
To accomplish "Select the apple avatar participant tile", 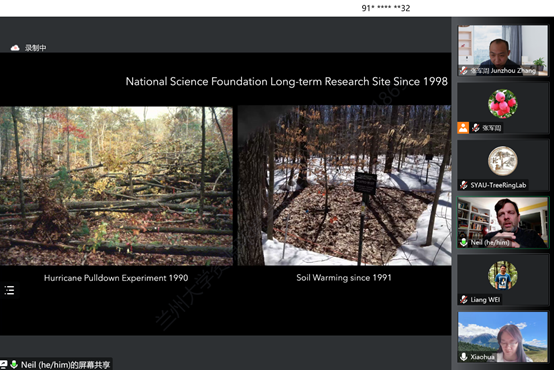I will 503,108.
